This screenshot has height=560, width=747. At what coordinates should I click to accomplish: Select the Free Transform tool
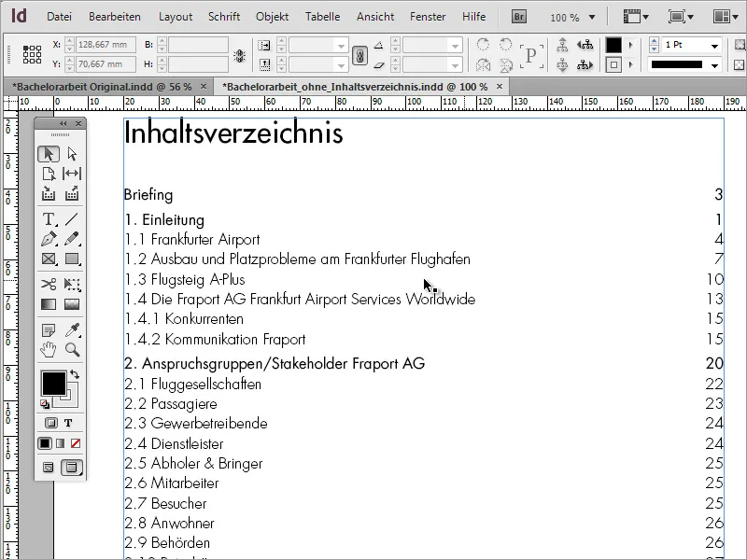[x=72, y=285]
